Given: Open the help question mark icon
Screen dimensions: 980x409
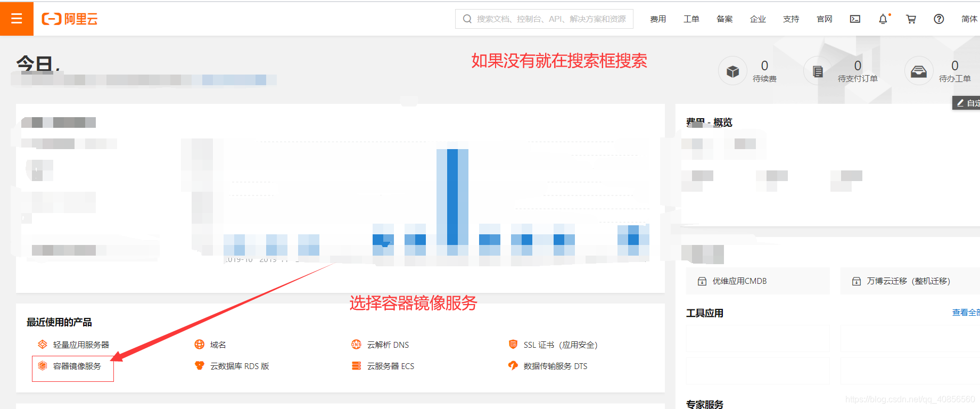Looking at the screenshot, I should tap(939, 19).
